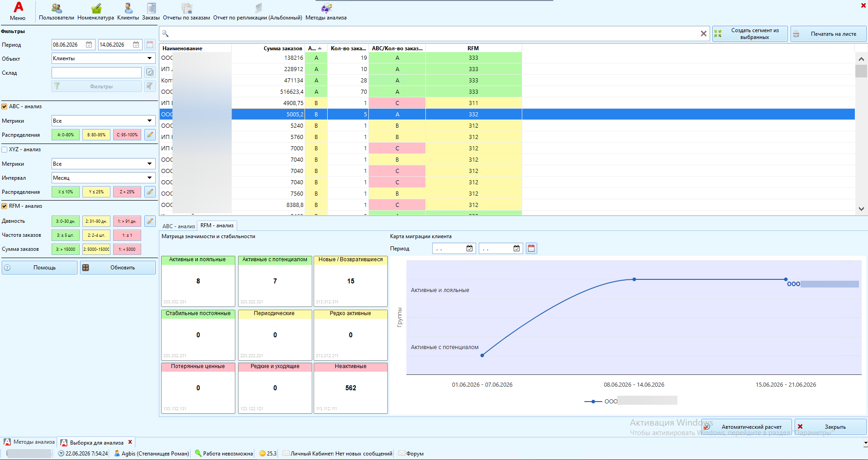
Task: Click the red calendar icon in migration map
Action: (531, 248)
